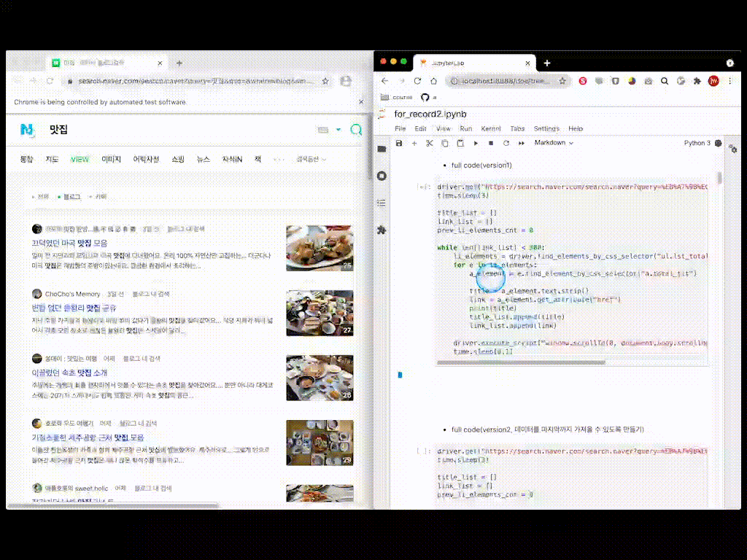Open the running terminals and kernels sidebar
747x560 pixels.
382,176
